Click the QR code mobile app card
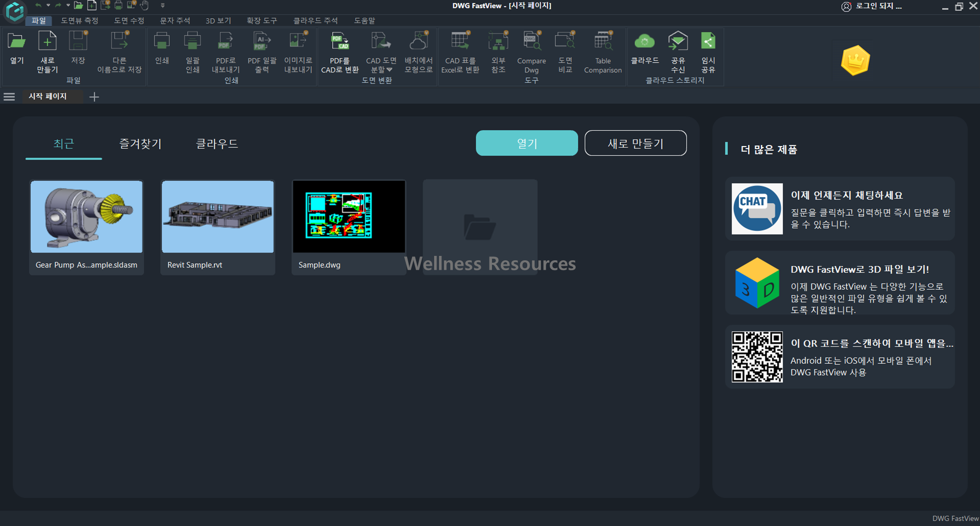Screen dimensions: 980x526 click(x=840, y=357)
